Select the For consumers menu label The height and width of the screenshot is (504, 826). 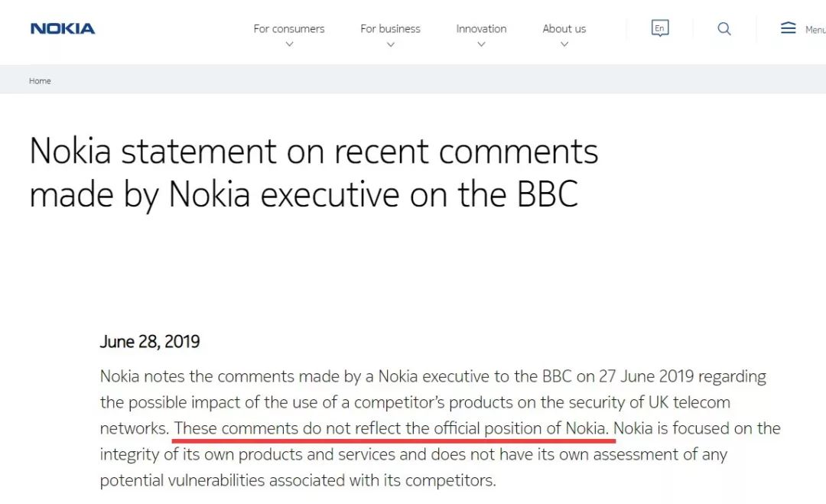tap(289, 29)
